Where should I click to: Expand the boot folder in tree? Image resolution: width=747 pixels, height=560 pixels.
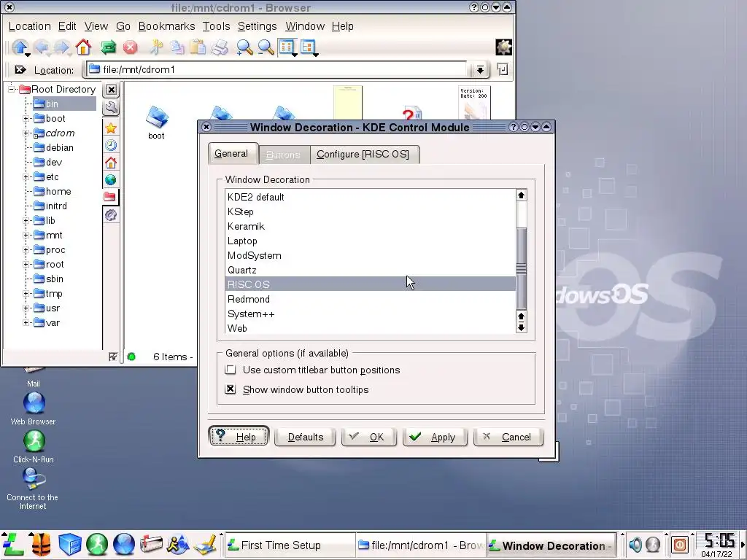click(x=26, y=119)
